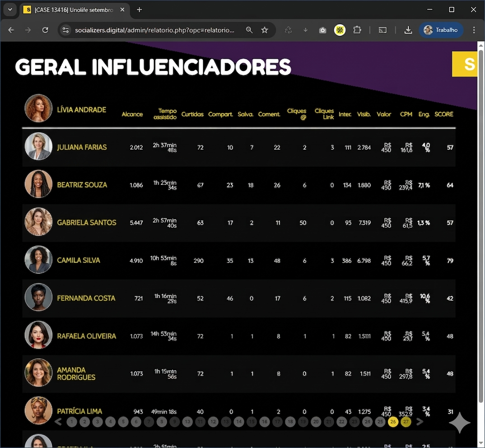Go to page 26 in pagination
This screenshot has height=448, width=485.
[393, 422]
